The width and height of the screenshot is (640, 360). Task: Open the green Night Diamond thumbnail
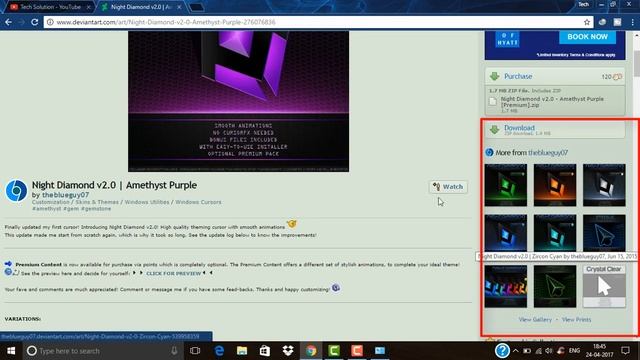506,185
